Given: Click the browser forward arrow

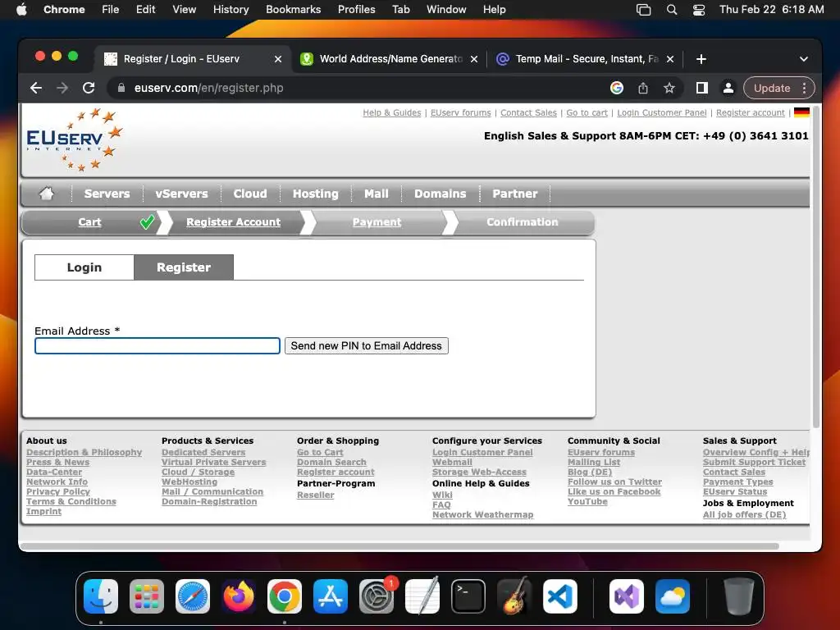Looking at the screenshot, I should (x=62, y=88).
